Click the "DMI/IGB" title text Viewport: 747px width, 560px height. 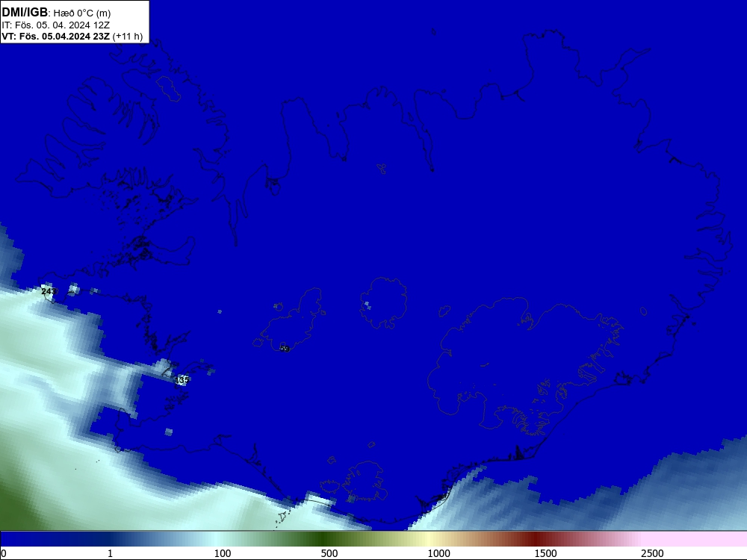tap(25, 13)
